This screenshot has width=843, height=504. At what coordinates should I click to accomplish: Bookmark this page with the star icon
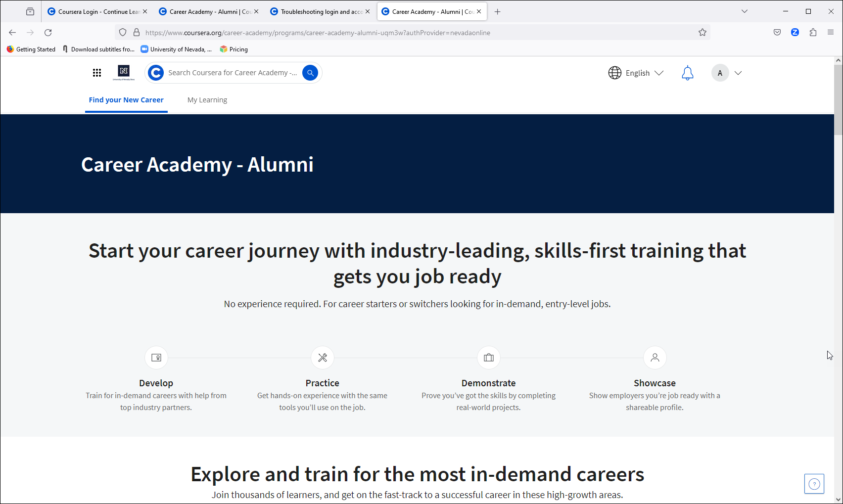(702, 32)
